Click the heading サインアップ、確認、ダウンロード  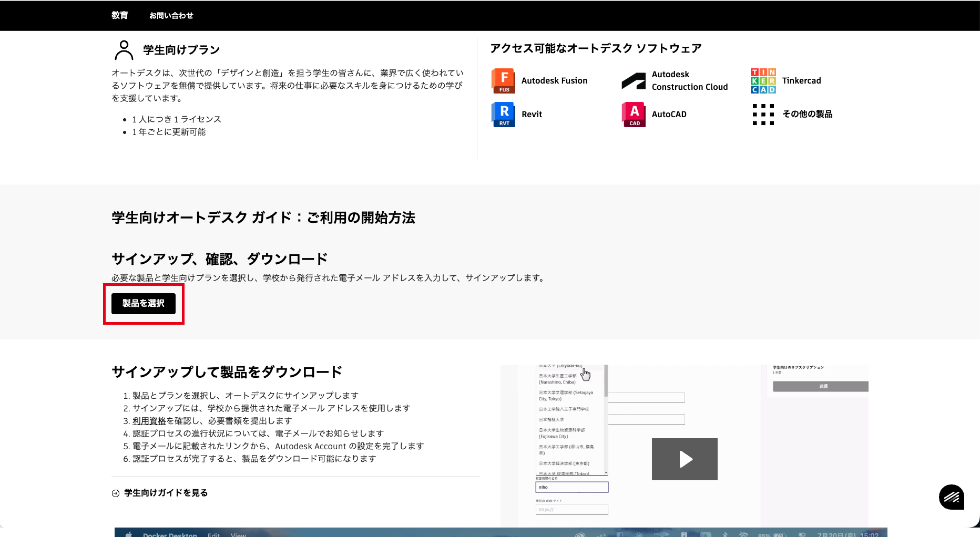220,259
